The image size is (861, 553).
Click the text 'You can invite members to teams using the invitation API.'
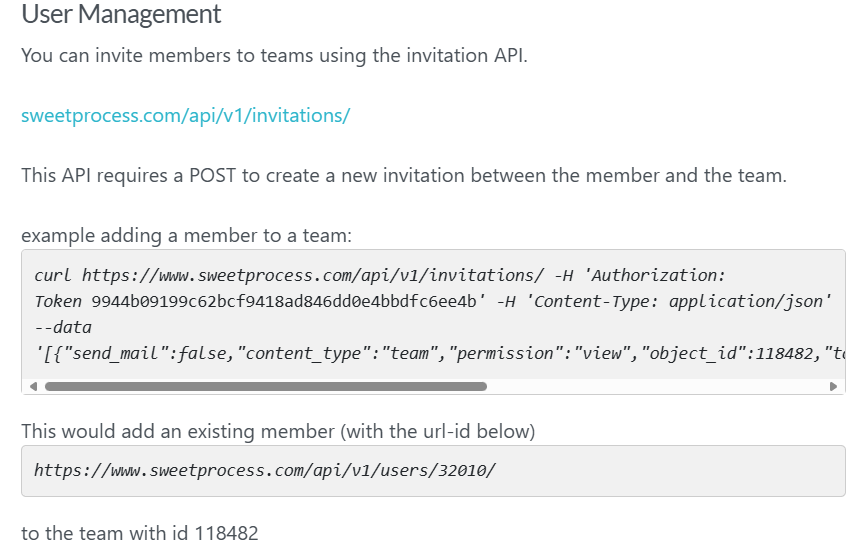(x=274, y=56)
